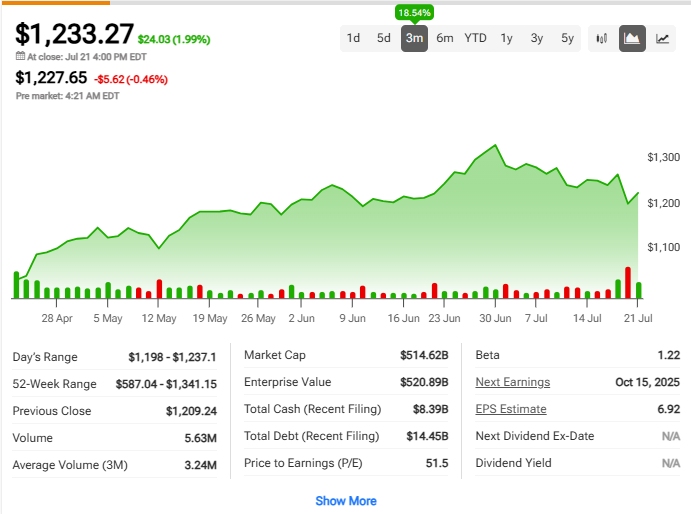Select the 1d time range
The width and height of the screenshot is (691, 514).
353,38
